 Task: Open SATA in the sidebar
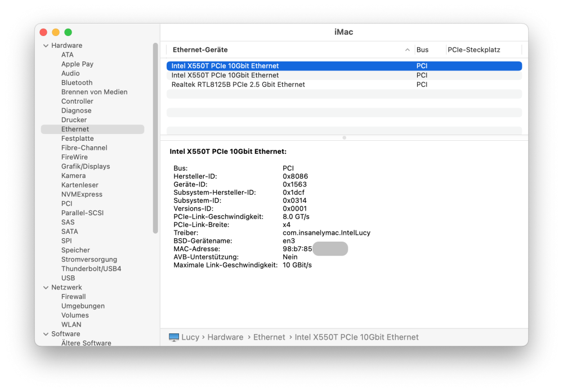click(70, 231)
